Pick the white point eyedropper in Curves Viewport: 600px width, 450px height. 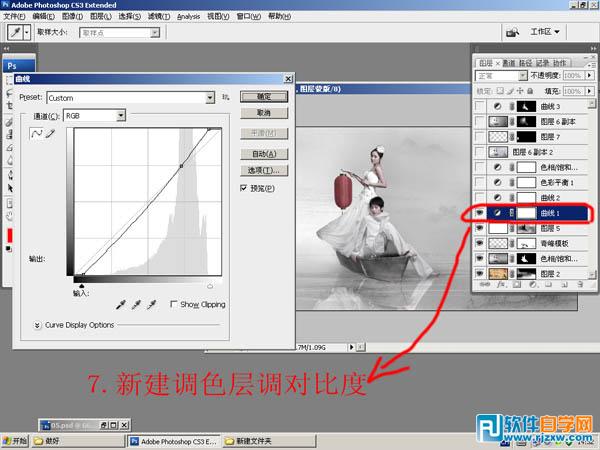[x=152, y=305]
